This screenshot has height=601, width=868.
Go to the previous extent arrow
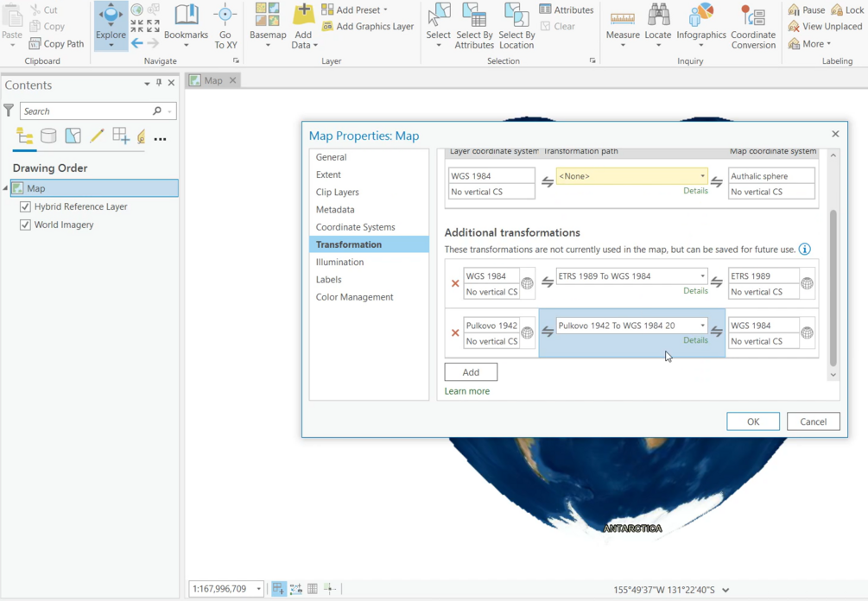point(136,42)
